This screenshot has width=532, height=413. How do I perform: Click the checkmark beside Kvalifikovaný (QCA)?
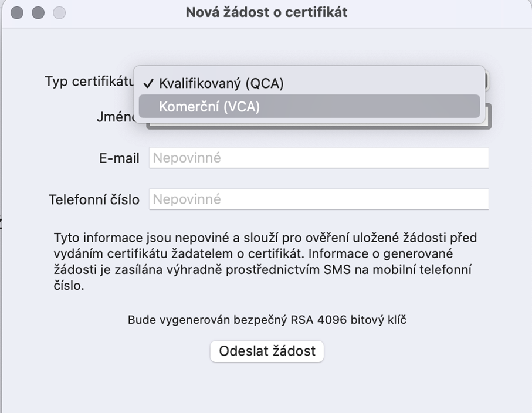(148, 83)
